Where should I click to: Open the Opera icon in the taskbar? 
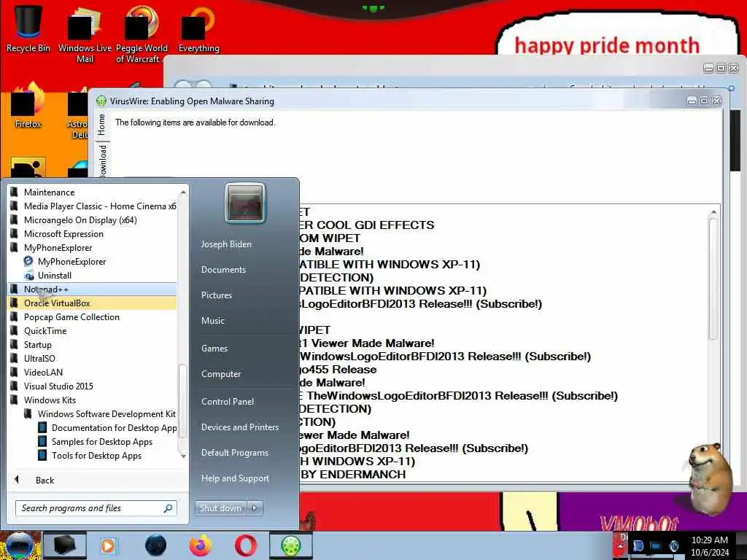(245, 545)
